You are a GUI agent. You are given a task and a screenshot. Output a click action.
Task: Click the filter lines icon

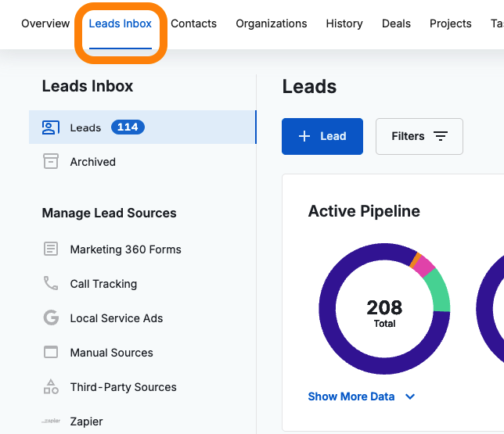click(x=441, y=136)
